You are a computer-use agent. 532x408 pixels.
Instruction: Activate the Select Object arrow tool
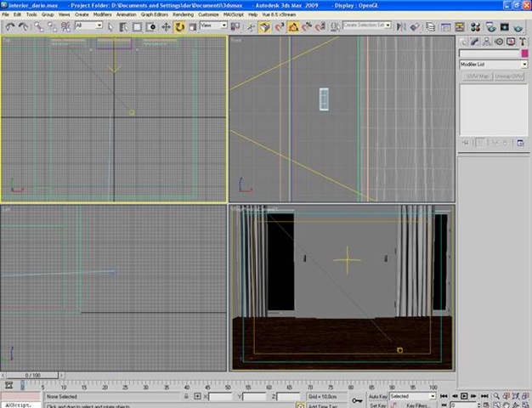click(x=110, y=27)
